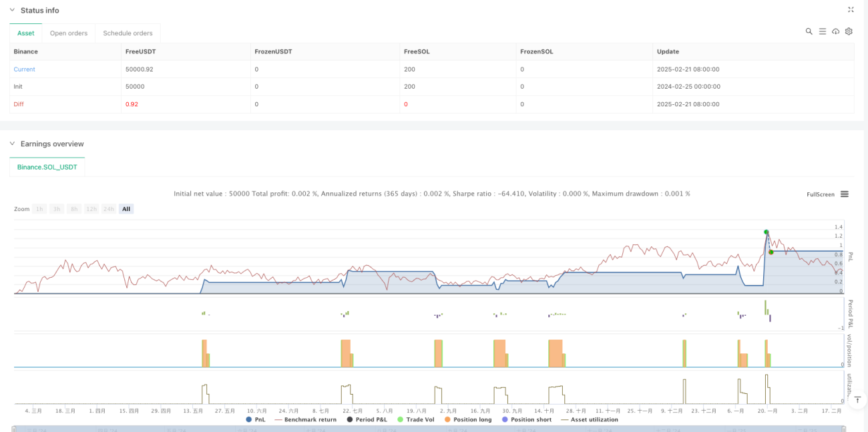
Task: Switch to the Open orders tab
Action: pos(69,33)
